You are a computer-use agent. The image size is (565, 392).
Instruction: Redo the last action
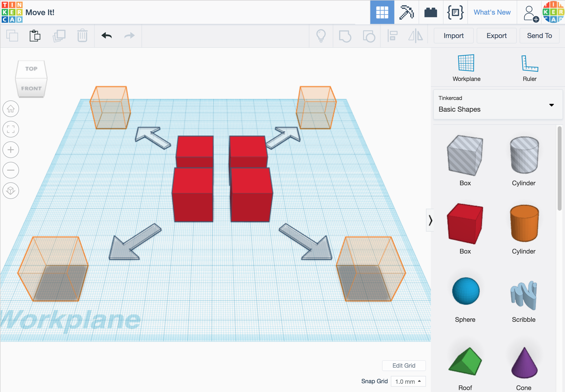pos(129,36)
